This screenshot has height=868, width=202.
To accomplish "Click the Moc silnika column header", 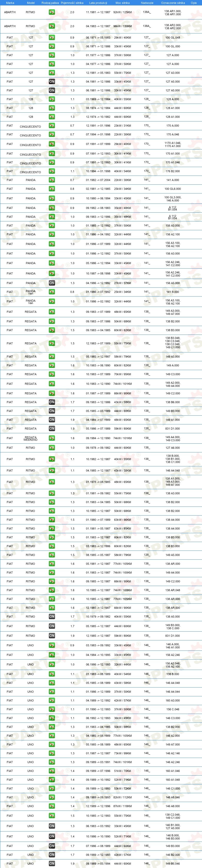I will [x=122, y=3].
